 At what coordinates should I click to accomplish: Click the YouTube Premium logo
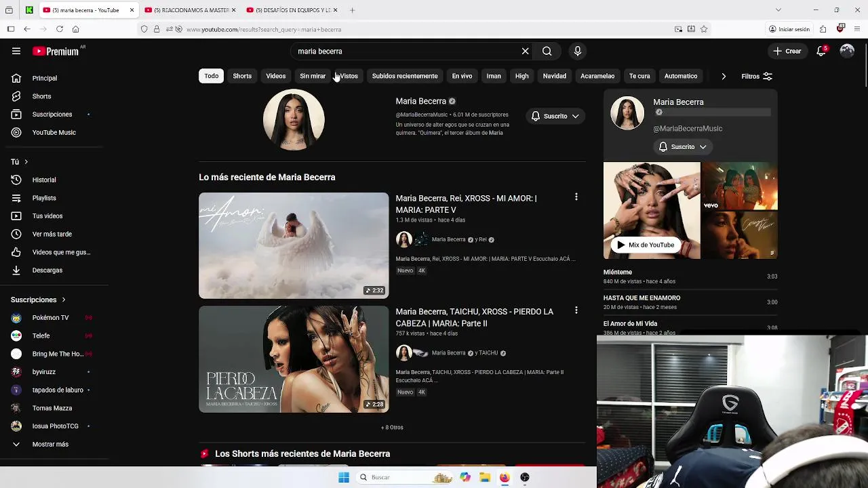coord(56,51)
